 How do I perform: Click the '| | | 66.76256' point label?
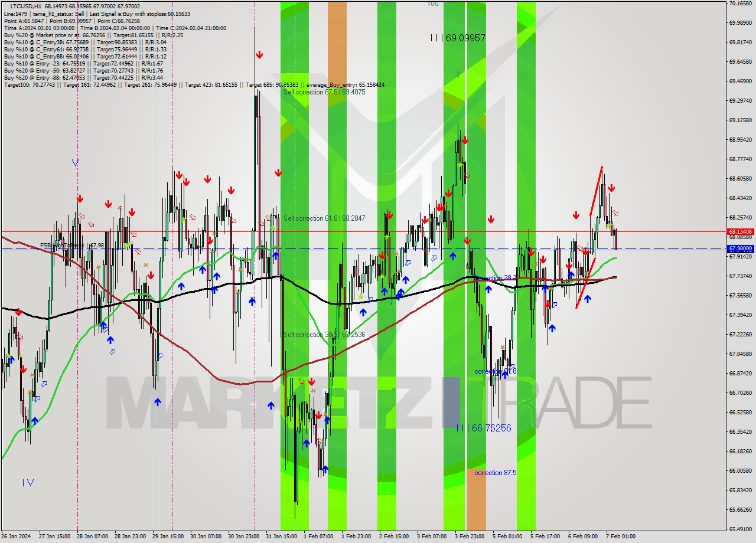point(484,428)
